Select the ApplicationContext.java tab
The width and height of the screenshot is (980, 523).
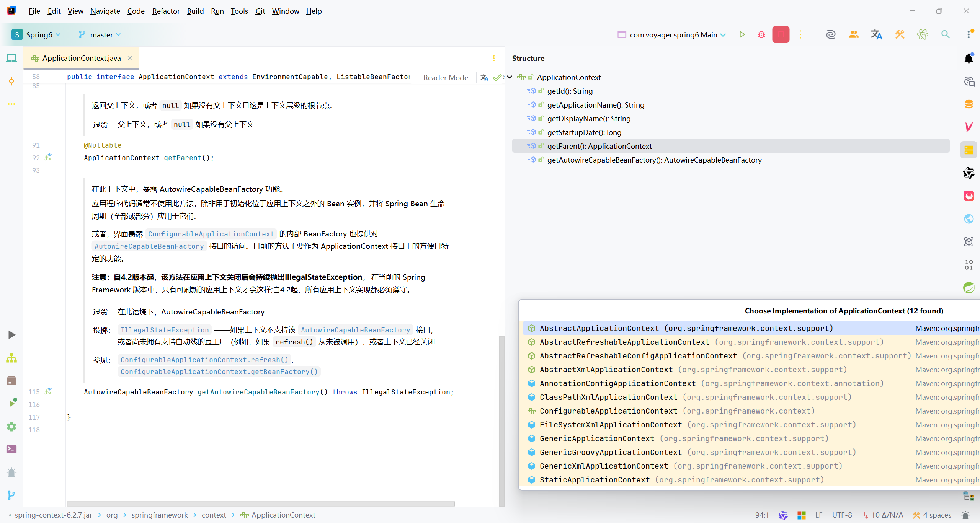click(81, 58)
